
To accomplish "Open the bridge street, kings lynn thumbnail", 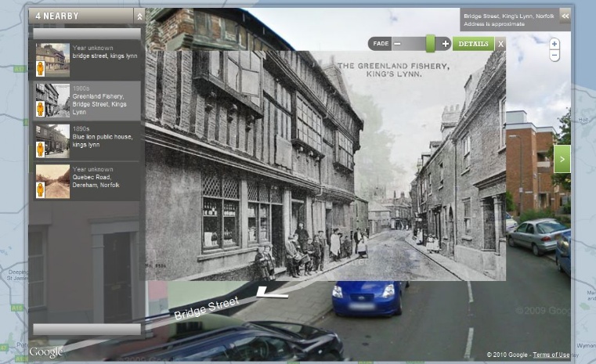I will 52,60.
